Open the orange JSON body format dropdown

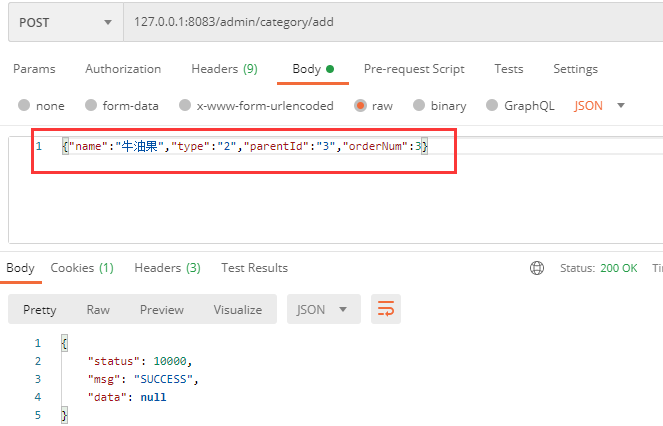[599, 105]
